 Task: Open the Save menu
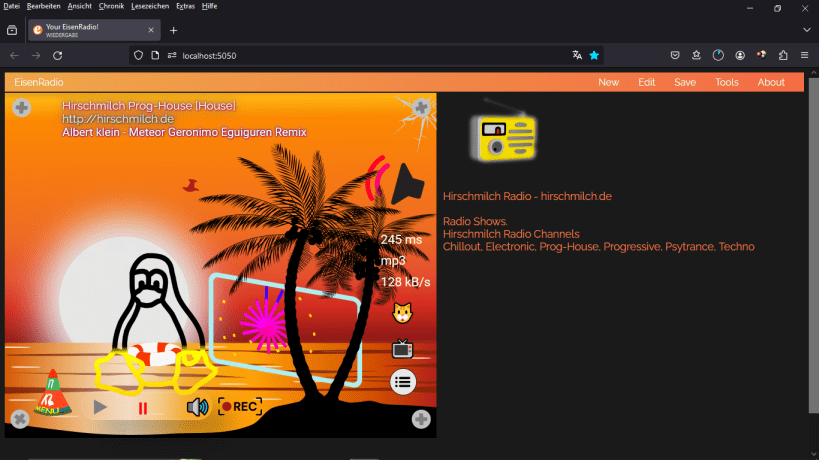pos(685,82)
